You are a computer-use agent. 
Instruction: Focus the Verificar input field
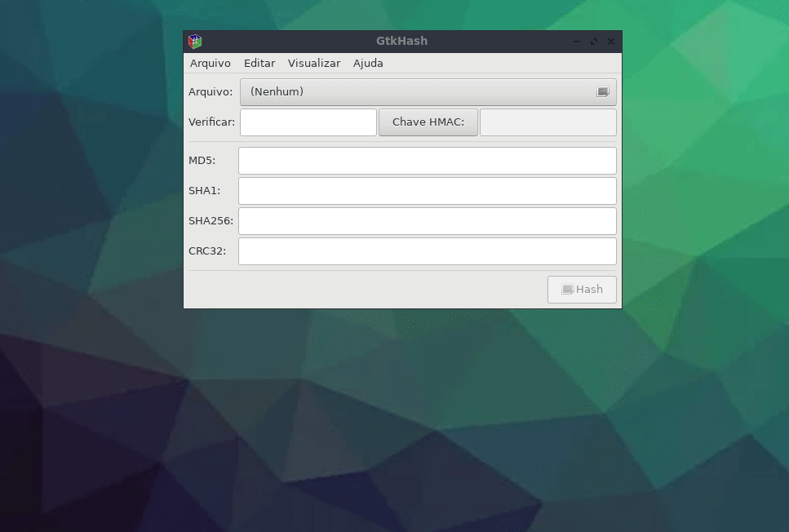tap(308, 122)
